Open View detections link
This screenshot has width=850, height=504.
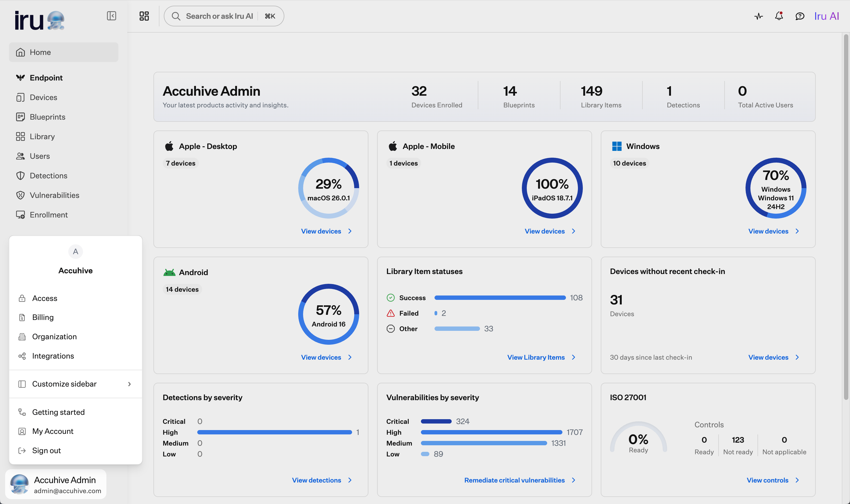pyautogui.click(x=316, y=480)
